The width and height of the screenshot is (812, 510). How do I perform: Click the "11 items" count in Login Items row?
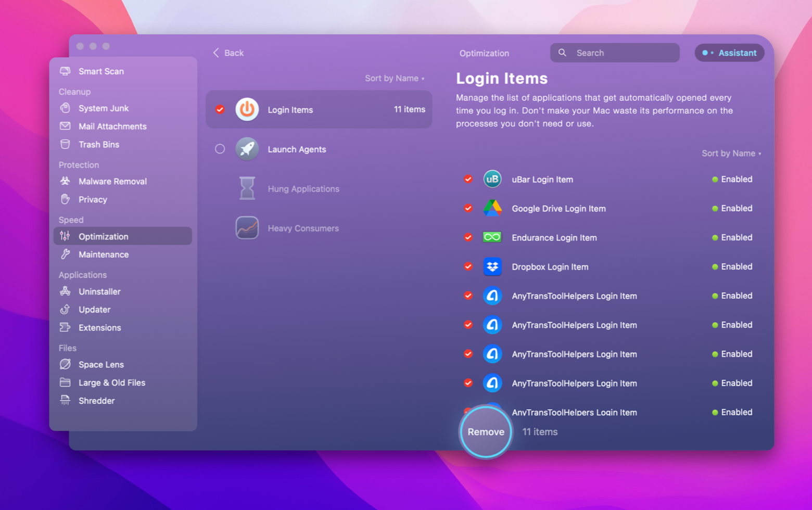(x=409, y=109)
